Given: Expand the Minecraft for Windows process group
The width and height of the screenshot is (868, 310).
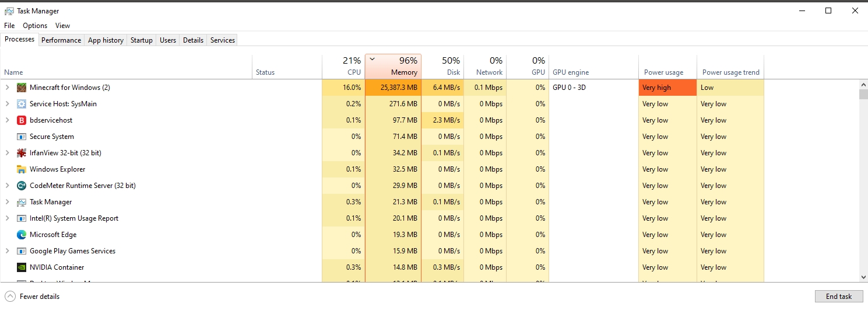Looking at the screenshot, I should [x=8, y=88].
